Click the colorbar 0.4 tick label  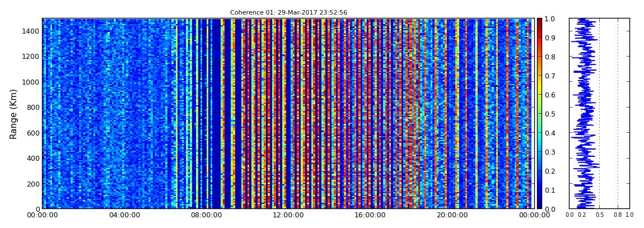click(549, 133)
